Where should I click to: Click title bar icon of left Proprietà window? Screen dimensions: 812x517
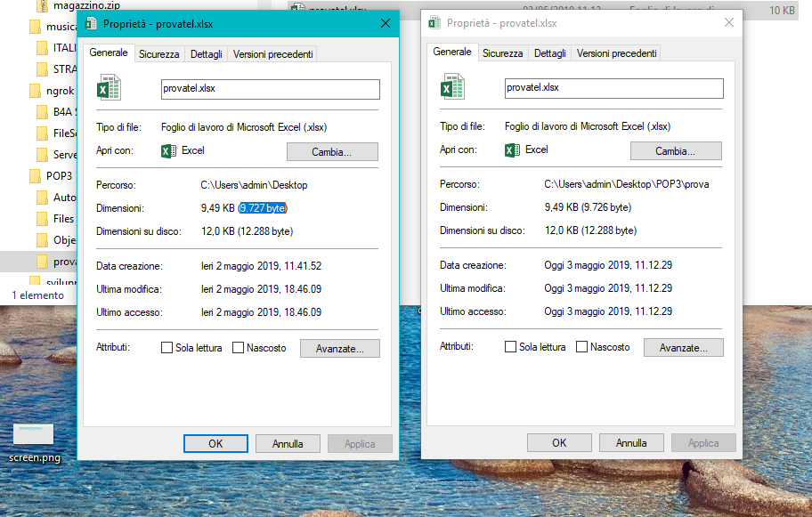point(91,24)
